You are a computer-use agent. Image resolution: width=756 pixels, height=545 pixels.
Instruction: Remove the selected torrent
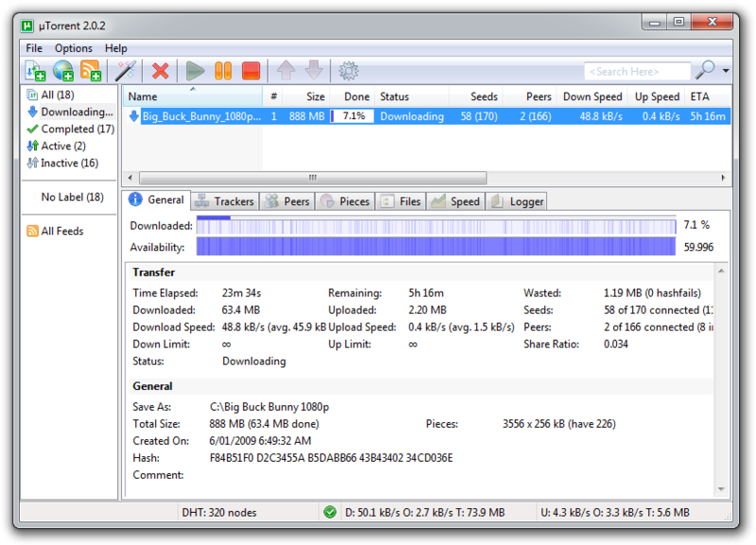(161, 70)
